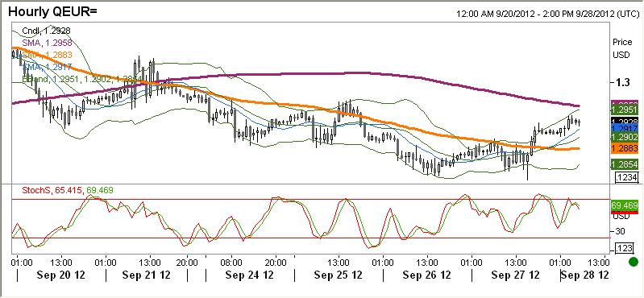This screenshot has width=644, height=298.
Task: Click the Sep 26 12 date label
Action: coord(427,275)
